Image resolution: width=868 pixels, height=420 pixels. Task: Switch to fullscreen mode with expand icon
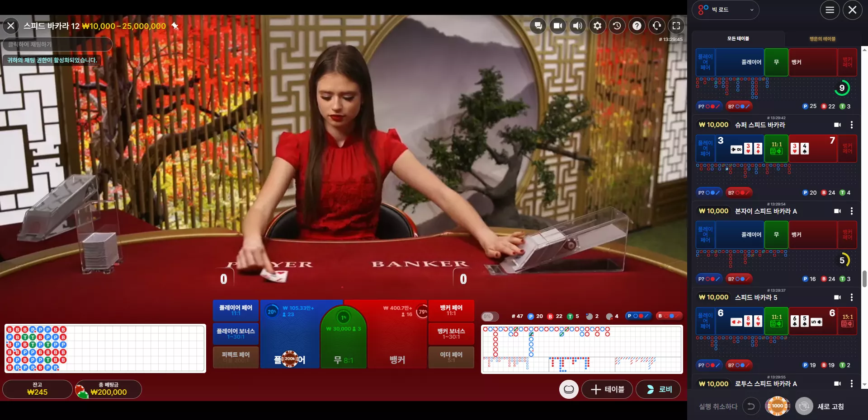[x=676, y=26]
